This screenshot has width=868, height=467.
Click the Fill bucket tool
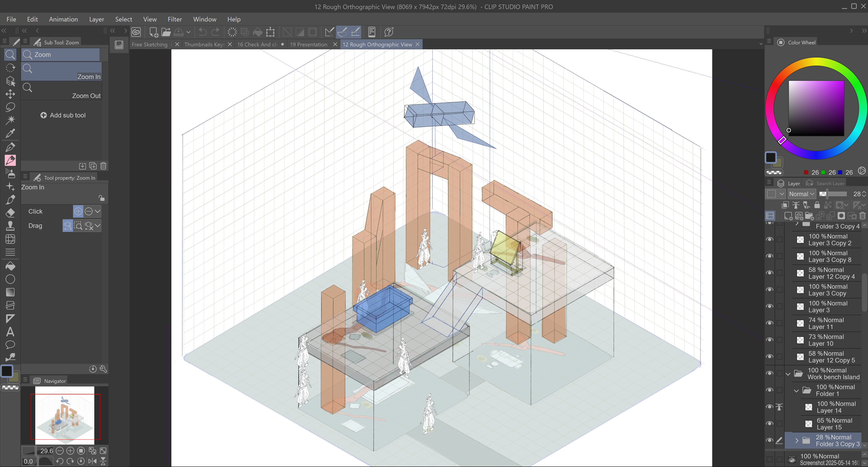coord(10,266)
